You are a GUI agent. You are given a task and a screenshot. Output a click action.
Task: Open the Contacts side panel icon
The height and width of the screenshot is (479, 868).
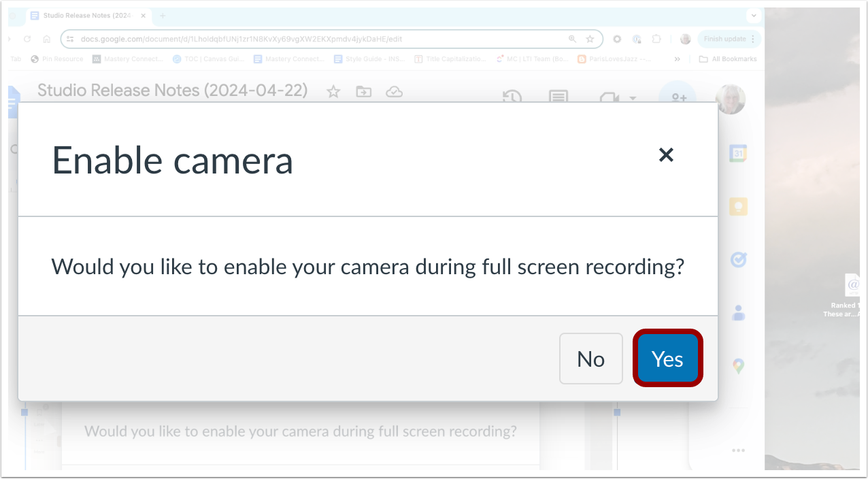click(739, 313)
